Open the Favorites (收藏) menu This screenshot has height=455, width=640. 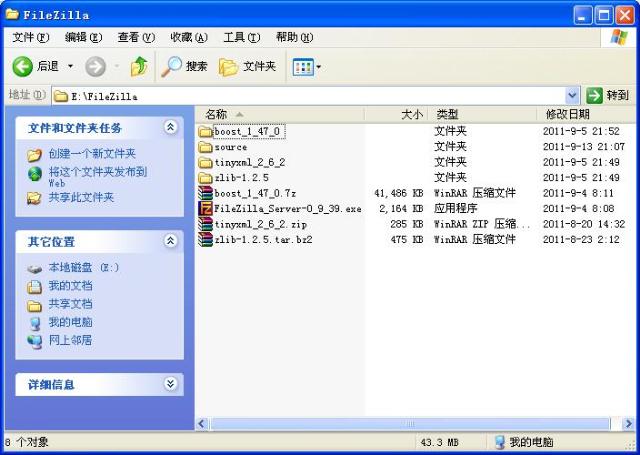(189, 38)
